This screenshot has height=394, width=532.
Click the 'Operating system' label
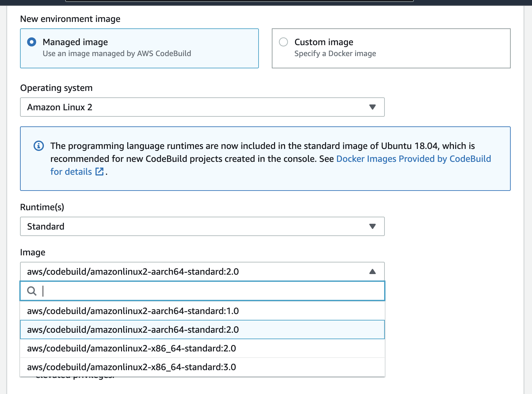pos(56,88)
